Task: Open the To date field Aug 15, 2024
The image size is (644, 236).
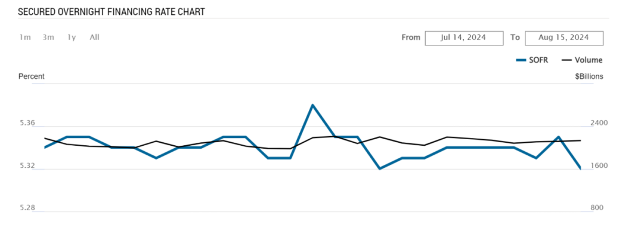Action: coord(564,38)
